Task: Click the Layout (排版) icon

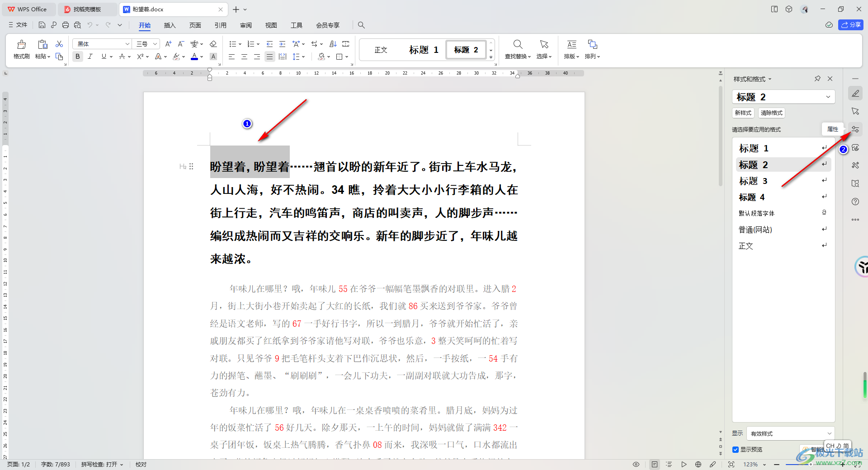Action: click(x=571, y=44)
